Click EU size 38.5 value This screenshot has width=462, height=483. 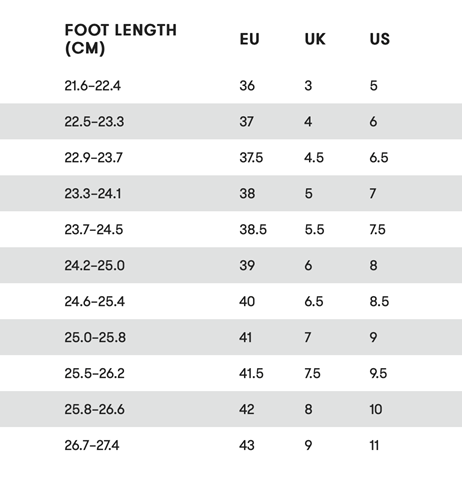click(x=253, y=229)
